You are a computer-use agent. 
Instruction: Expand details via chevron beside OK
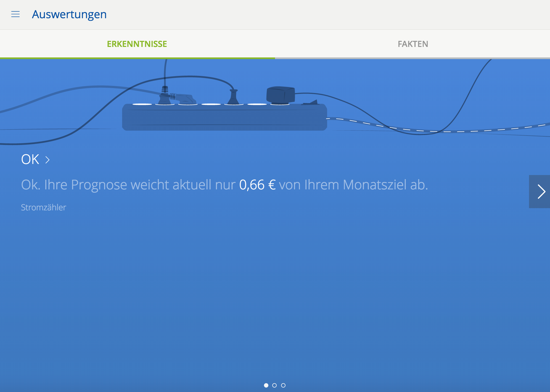tap(47, 160)
